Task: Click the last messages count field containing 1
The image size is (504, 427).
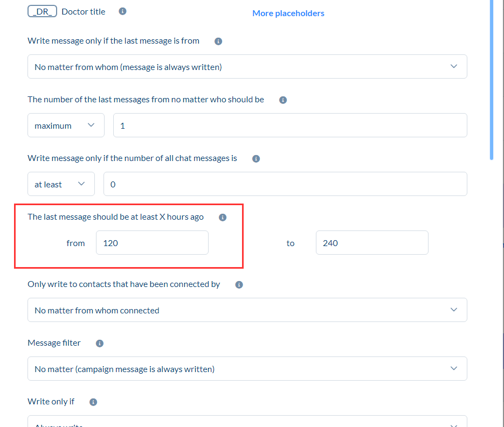Action: pyautogui.click(x=289, y=125)
